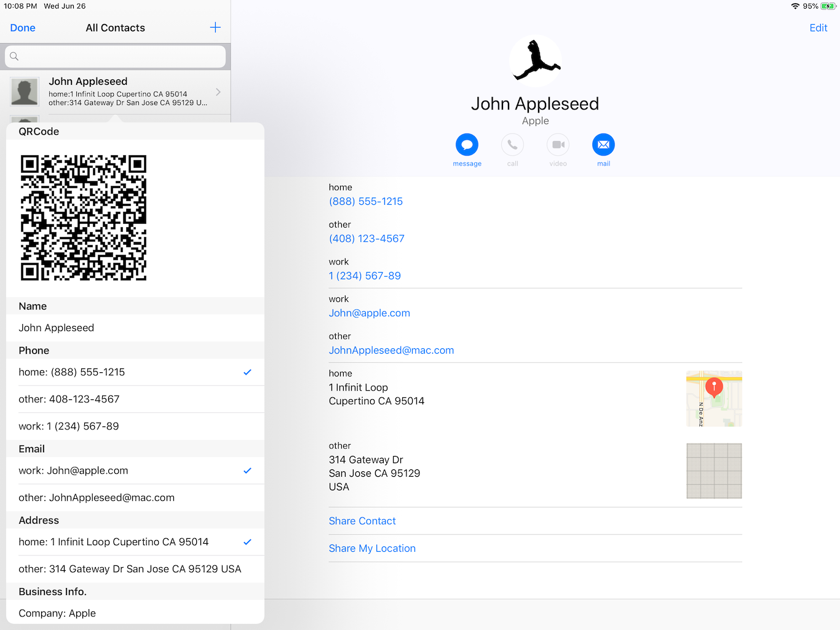Select Company: Apple business info row

tap(135, 613)
